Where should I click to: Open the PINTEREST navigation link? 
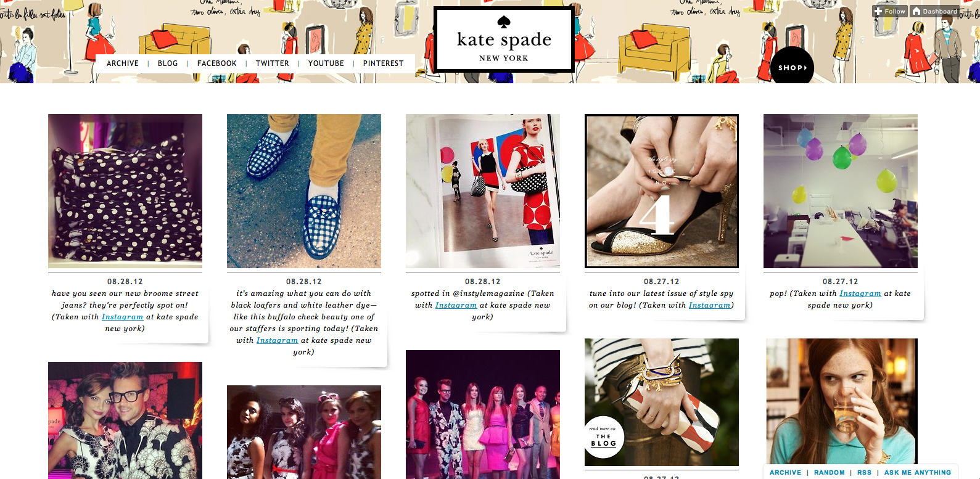[383, 63]
